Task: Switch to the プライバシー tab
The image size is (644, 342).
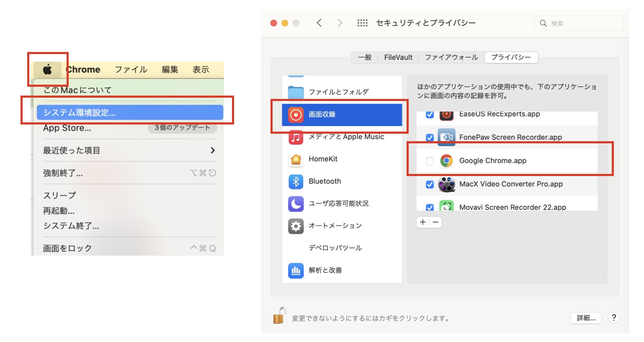Action: click(511, 57)
